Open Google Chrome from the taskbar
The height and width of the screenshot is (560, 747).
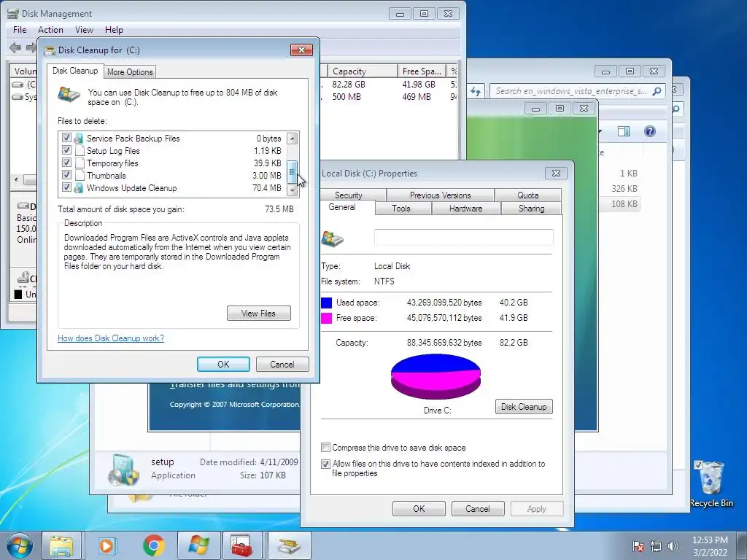153,545
